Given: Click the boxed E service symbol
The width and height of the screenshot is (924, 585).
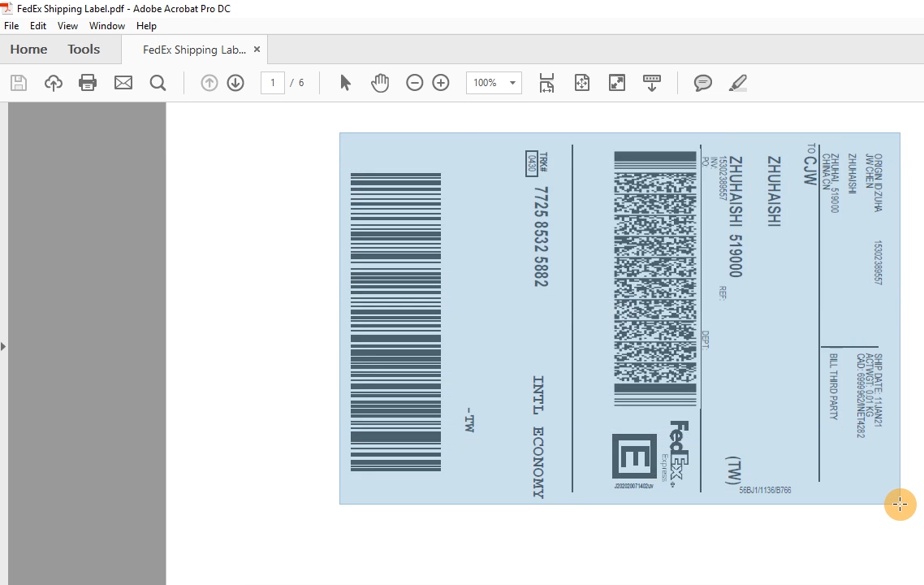Looking at the screenshot, I should coord(634,457).
